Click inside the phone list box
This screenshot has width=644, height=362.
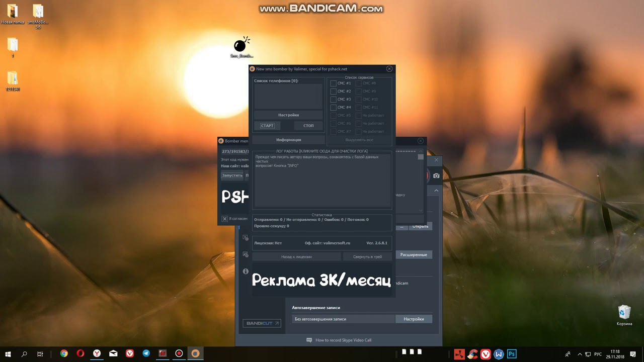point(288,96)
